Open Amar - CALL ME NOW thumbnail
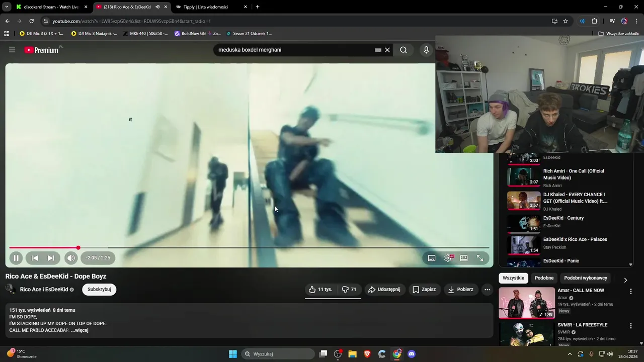This screenshot has width=644, height=362. pos(527,303)
